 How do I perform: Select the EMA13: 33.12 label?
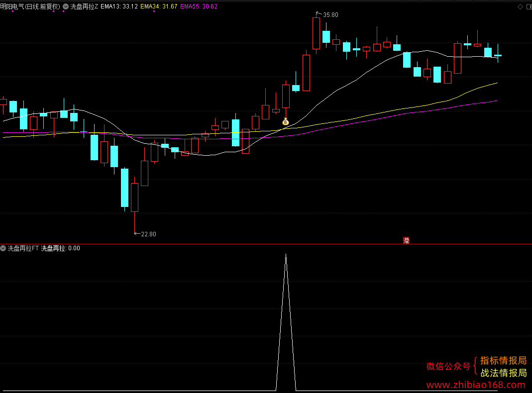tap(119, 6)
